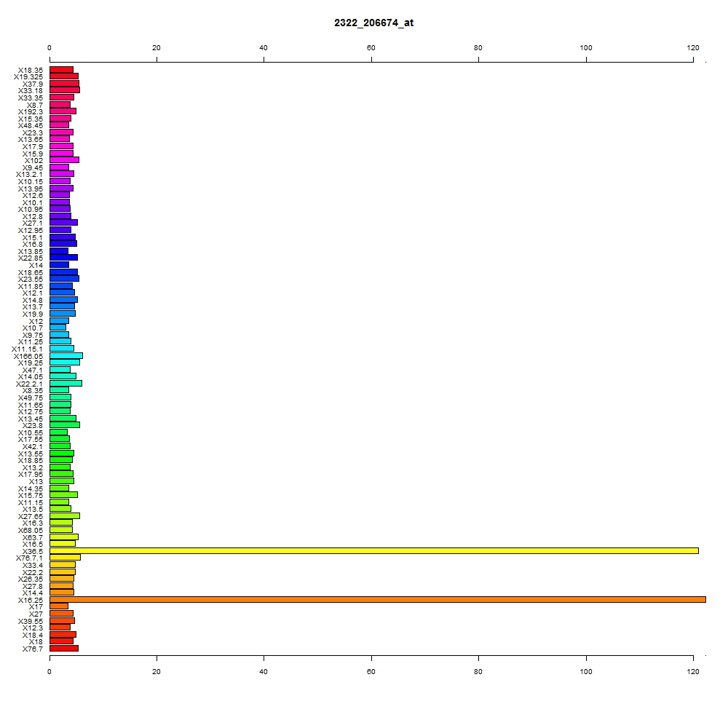This screenshot has height=728, width=728.
Task: Select the yellow-green bar beside X27.65
Action: click(x=65, y=516)
